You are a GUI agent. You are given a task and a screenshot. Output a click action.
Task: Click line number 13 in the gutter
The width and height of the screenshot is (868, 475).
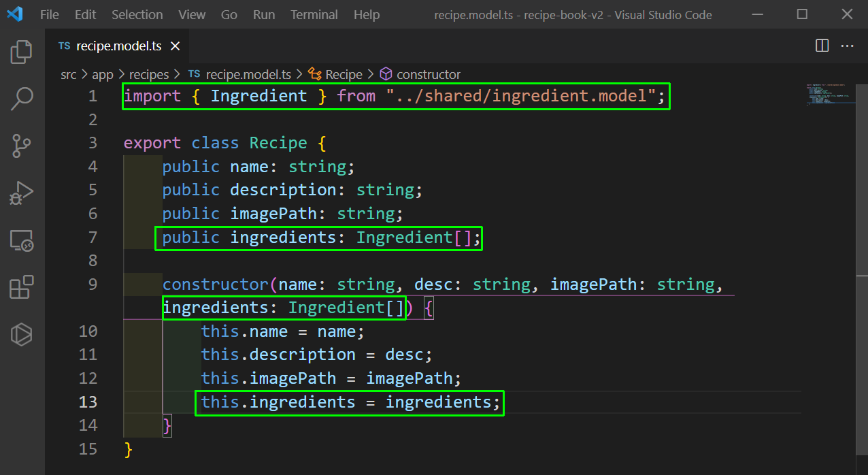click(x=88, y=402)
